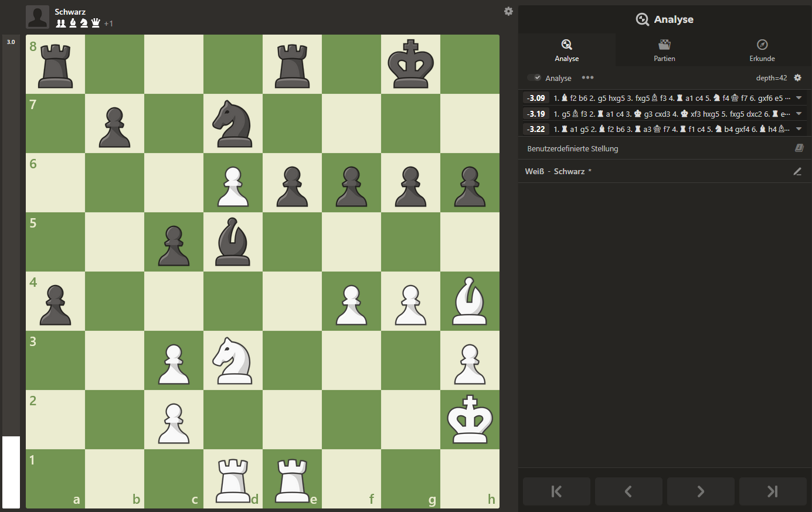Select the black bishop on d5
The height and width of the screenshot is (512, 812).
(x=233, y=242)
